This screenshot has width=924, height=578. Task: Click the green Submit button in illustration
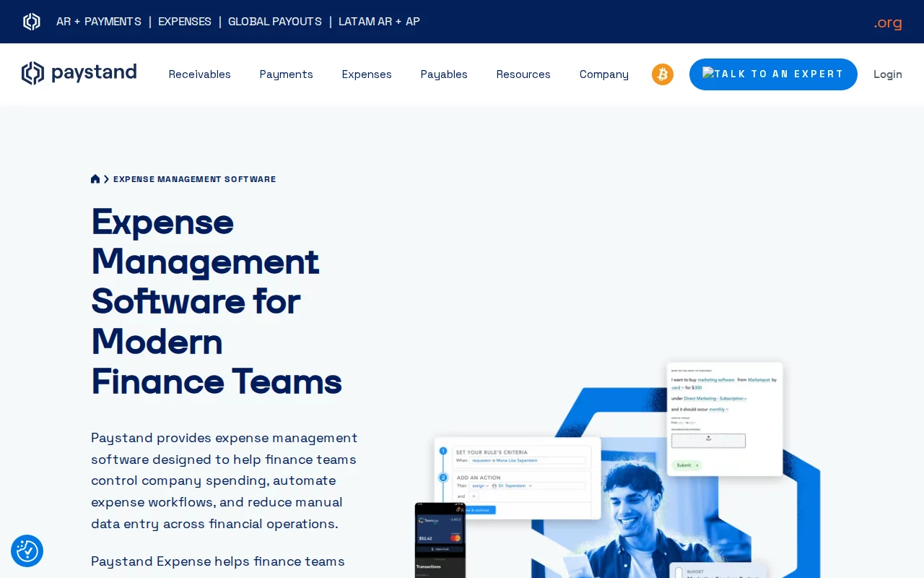[x=687, y=465]
